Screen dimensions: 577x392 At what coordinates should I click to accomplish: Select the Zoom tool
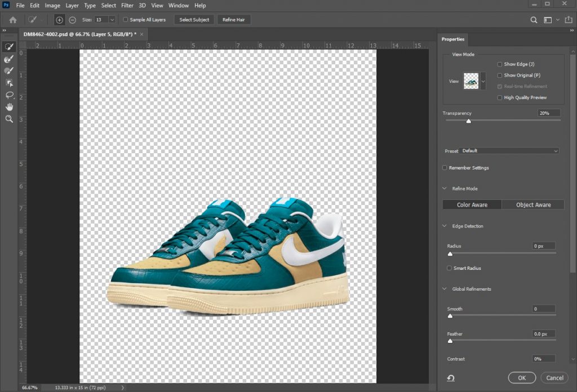(x=9, y=119)
